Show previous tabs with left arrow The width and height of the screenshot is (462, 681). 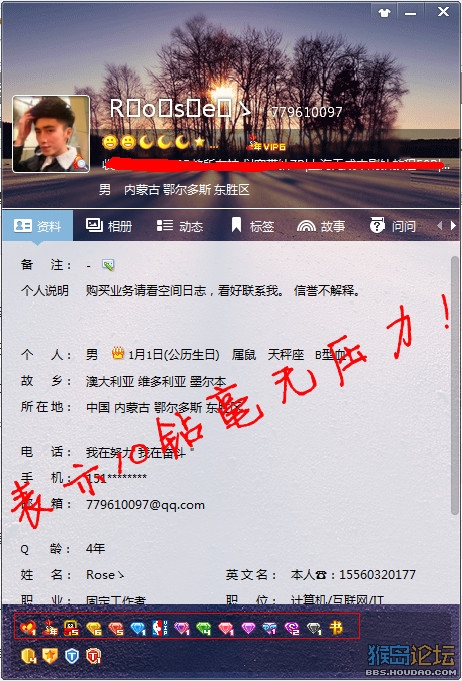(x=439, y=225)
